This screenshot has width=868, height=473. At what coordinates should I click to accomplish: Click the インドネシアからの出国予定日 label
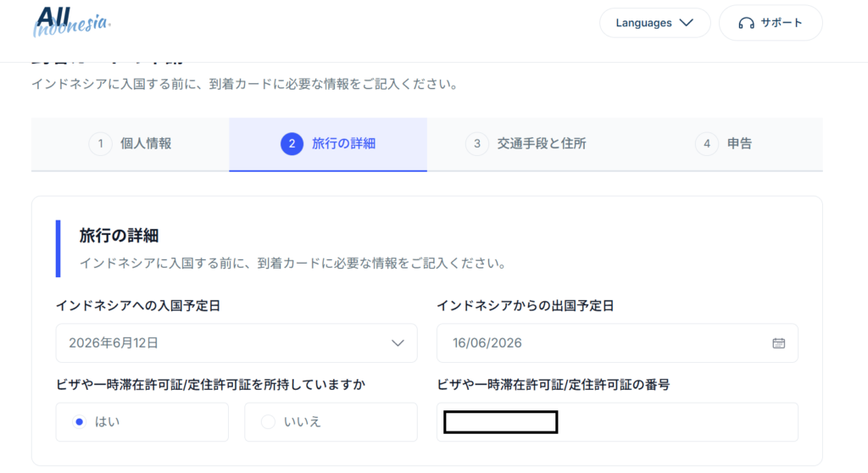coord(526,306)
